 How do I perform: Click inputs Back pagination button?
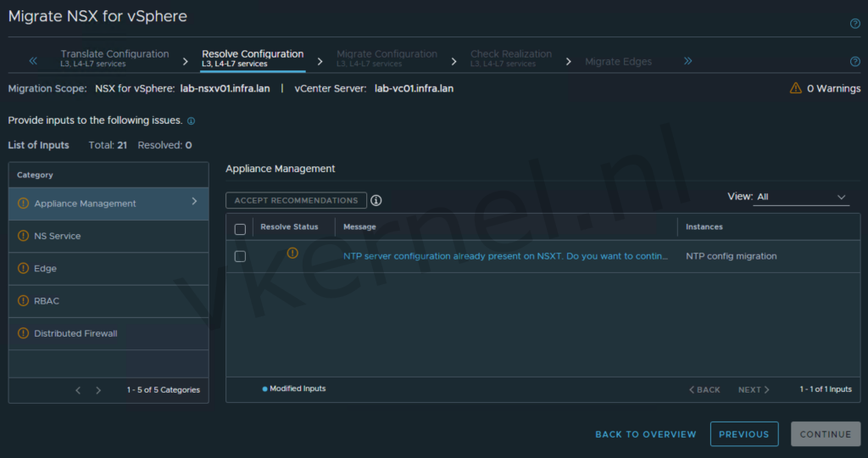click(x=704, y=390)
